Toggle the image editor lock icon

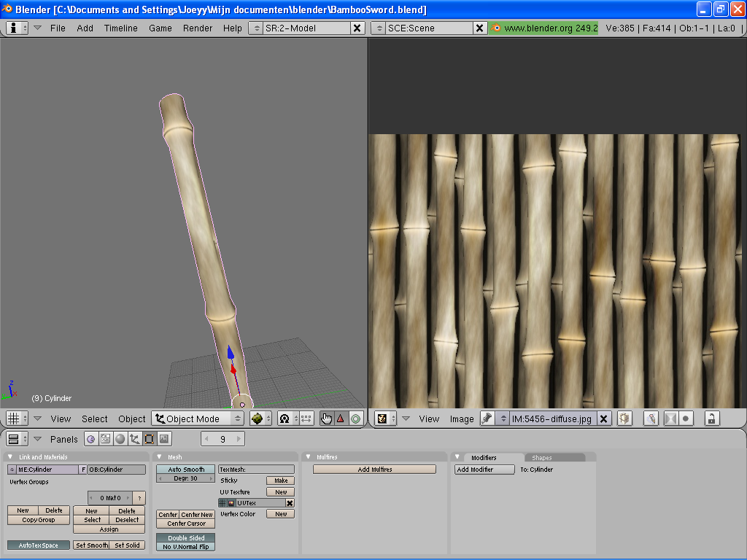click(x=711, y=419)
